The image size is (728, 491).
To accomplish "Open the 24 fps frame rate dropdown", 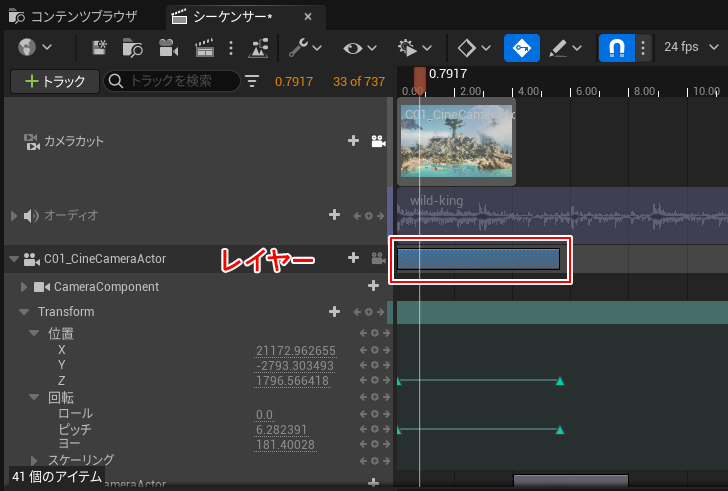I will 688,47.
